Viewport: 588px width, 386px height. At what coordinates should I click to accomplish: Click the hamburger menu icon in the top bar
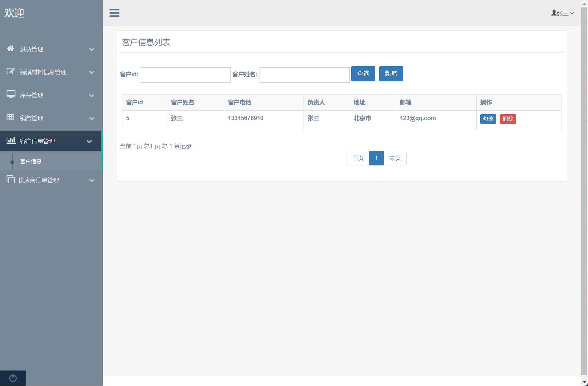(x=114, y=13)
